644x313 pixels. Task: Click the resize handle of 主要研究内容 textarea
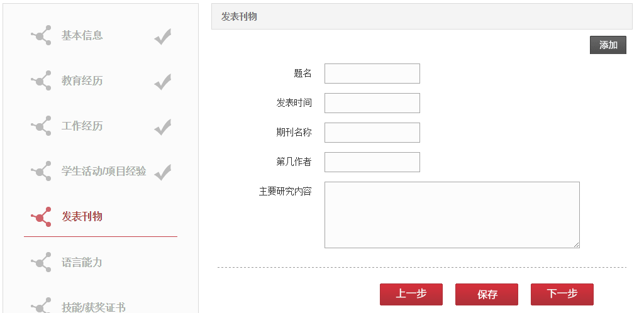pos(577,245)
